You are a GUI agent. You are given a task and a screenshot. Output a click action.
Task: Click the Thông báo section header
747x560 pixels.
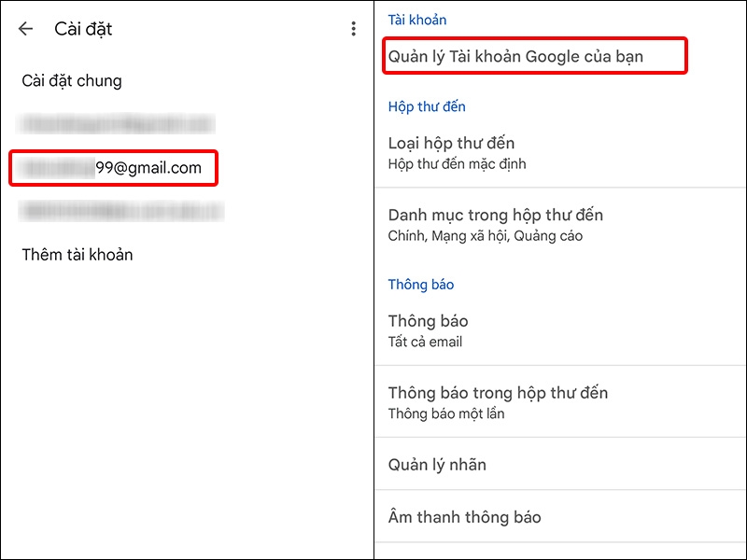(x=421, y=285)
